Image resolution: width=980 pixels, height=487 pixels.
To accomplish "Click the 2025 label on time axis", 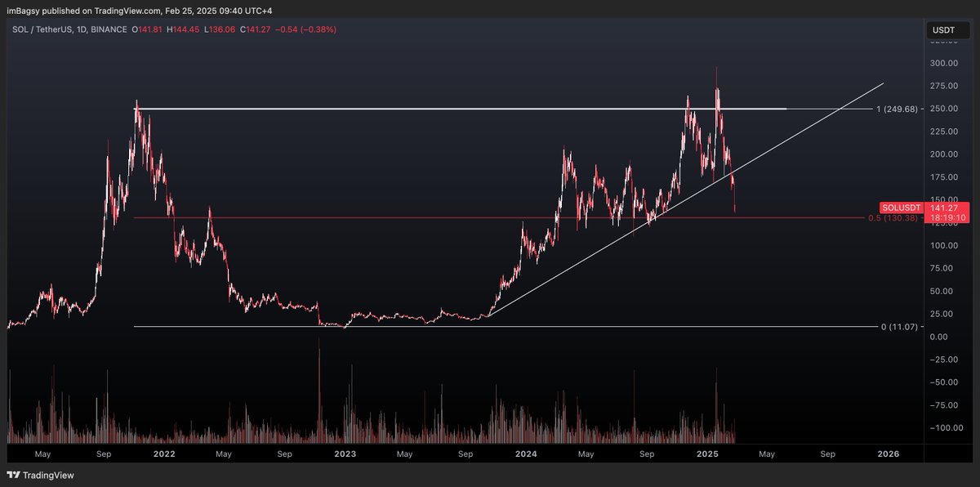I will tap(706, 453).
